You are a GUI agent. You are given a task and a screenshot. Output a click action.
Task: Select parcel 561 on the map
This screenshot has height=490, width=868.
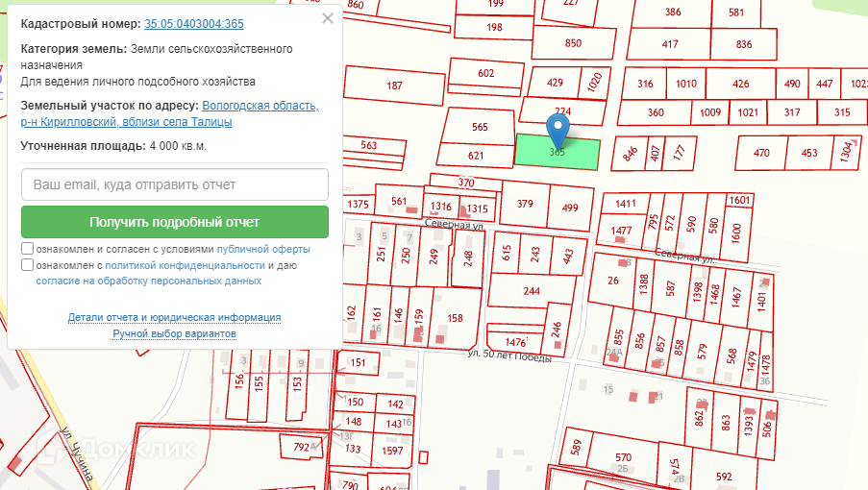coord(399,201)
